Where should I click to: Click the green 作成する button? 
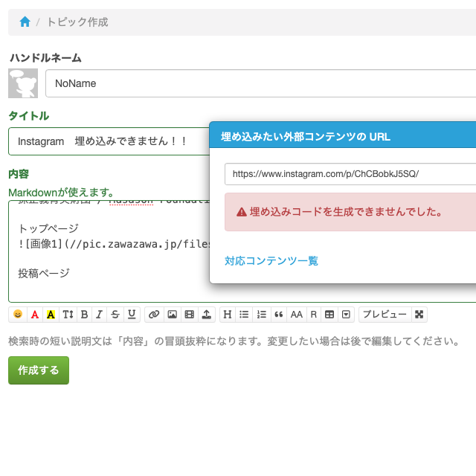(39, 370)
